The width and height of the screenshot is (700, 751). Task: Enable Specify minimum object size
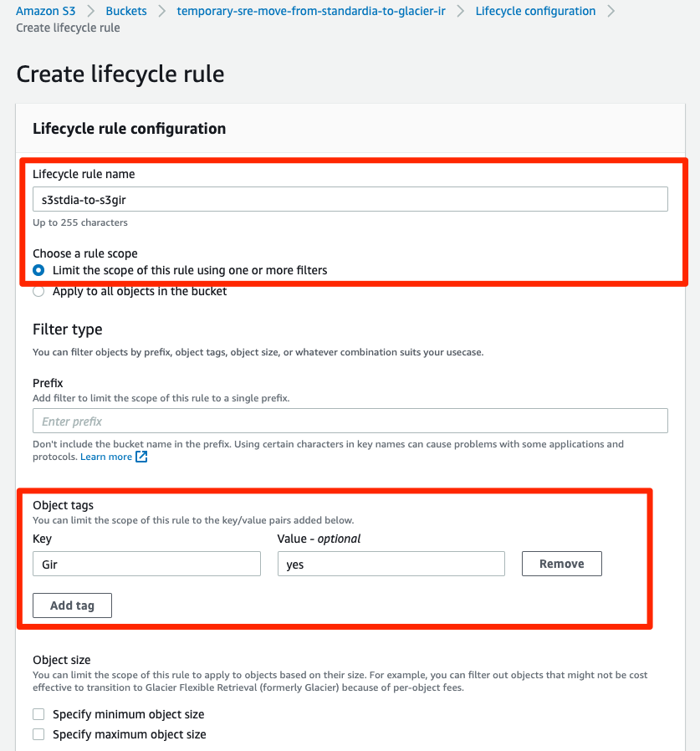pos(38,714)
